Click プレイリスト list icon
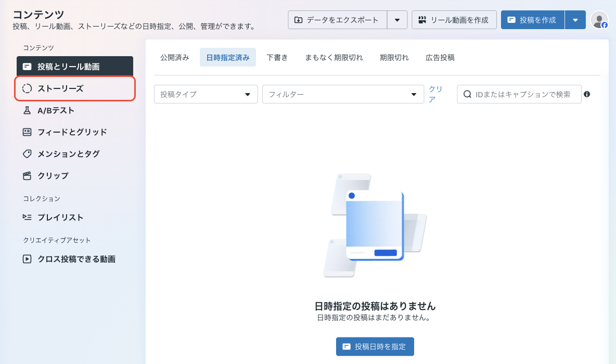 (27, 217)
